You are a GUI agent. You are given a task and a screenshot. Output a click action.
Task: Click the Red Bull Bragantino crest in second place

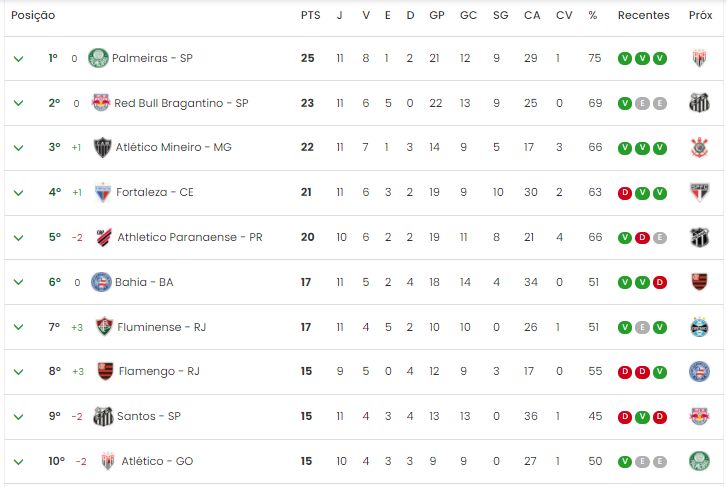[x=101, y=103]
